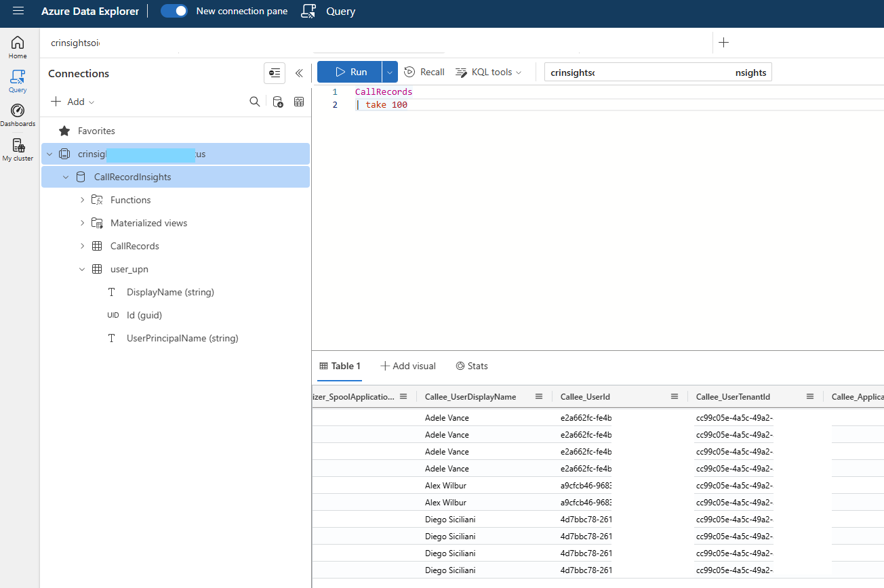
Task: Add a new query tab with plus
Action: click(723, 43)
